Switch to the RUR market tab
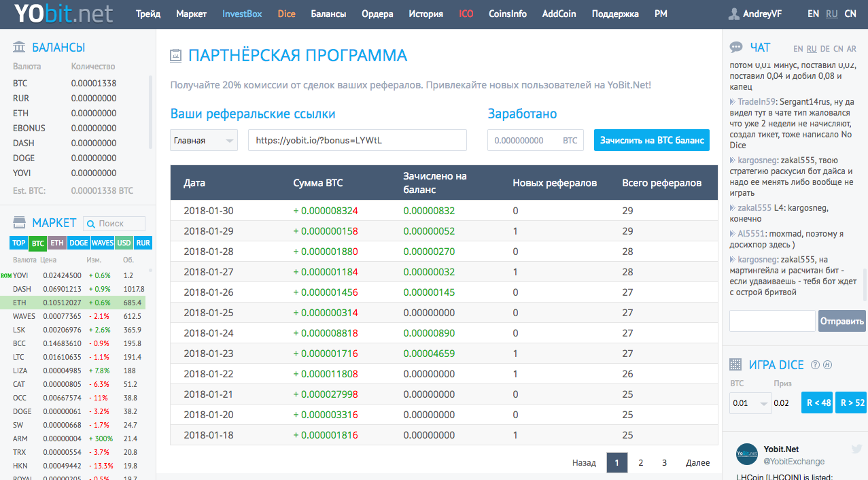Image resolution: width=868 pixels, height=480 pixels. point(143,243)
